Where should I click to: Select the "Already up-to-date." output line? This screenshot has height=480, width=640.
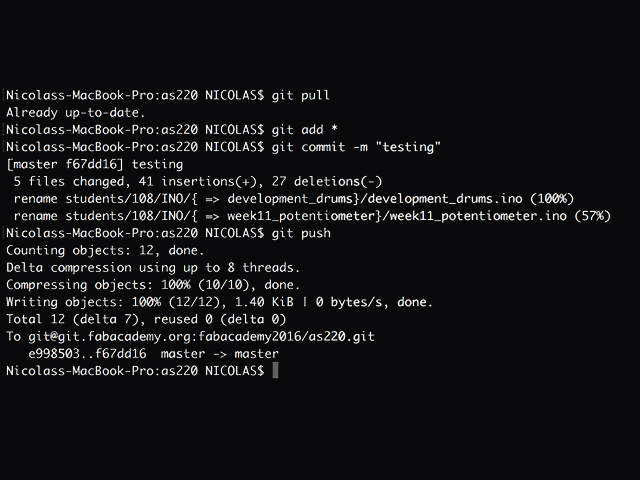(x=76, y=112)
